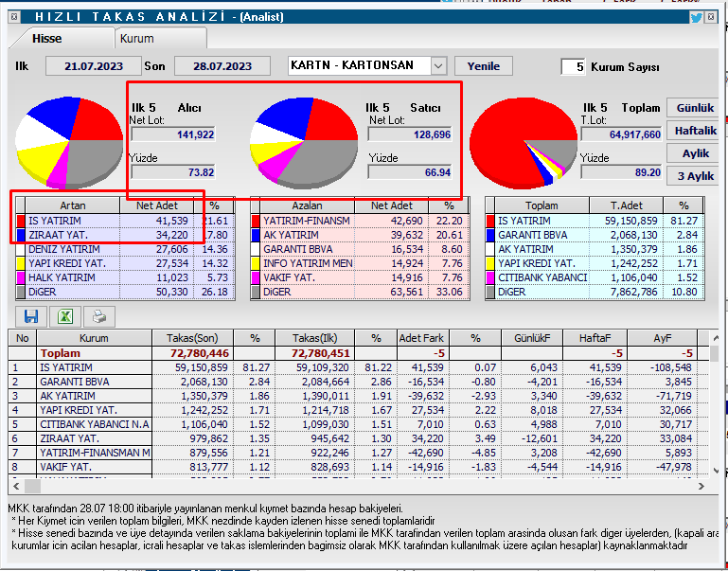This screenshot has height=571, width=728.
Task: Click the T.Lot value 64,917,660
Action: [x=622, y=135]
